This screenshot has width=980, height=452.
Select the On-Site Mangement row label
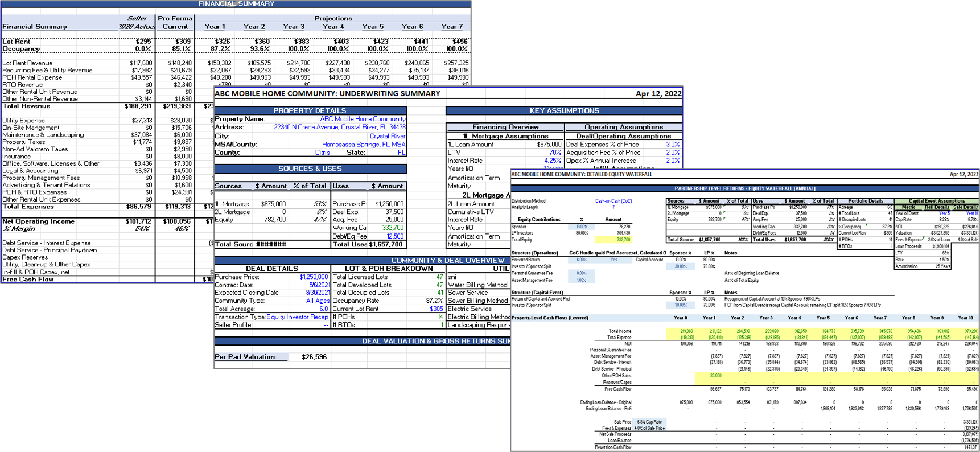point(31,128)
